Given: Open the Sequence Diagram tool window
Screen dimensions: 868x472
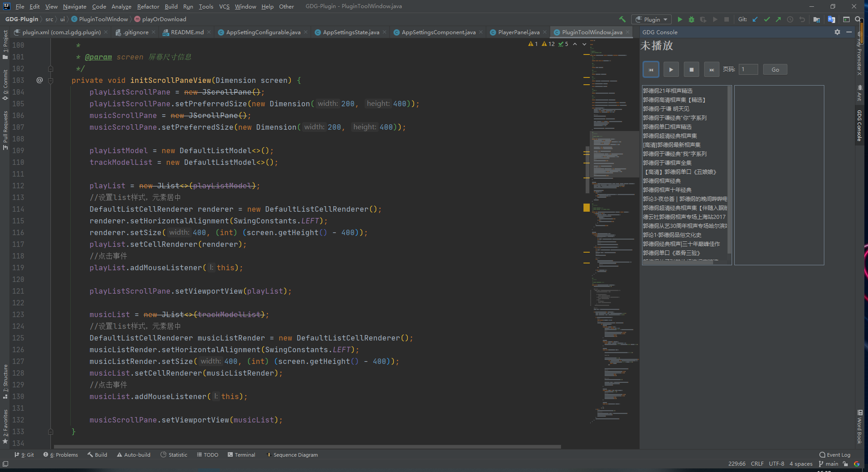Looking at the screenshot, I should (x=292, y=455).
